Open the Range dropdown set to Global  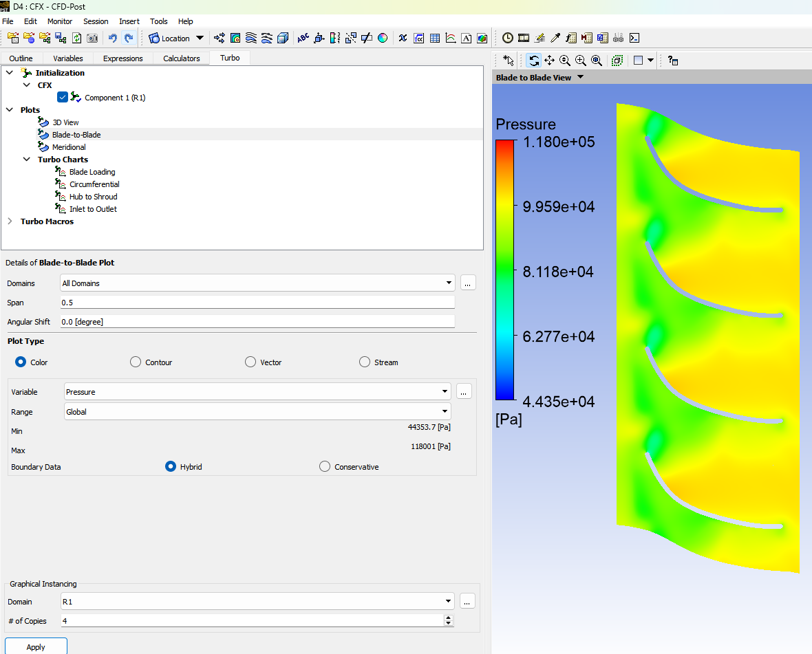coord(445,412)
